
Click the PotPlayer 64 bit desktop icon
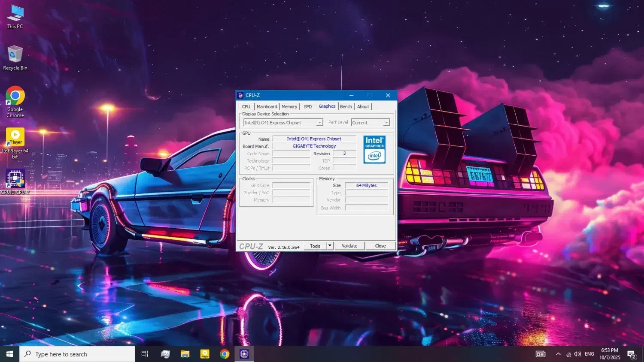tap(15, 138)
